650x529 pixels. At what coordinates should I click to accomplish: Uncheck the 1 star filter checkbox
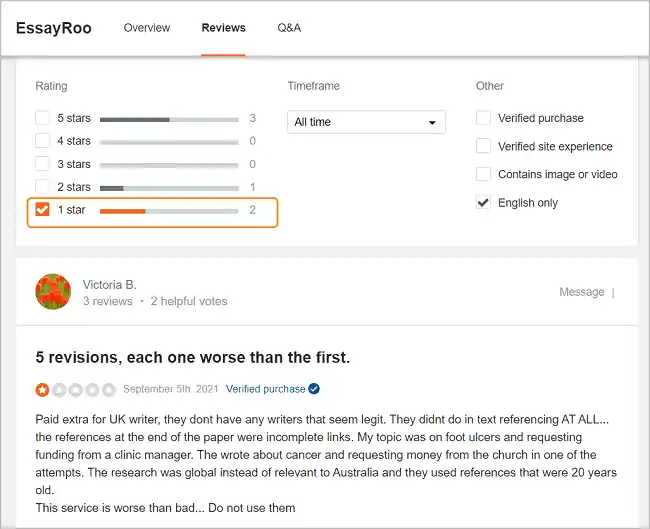click(x=42, y=209)
